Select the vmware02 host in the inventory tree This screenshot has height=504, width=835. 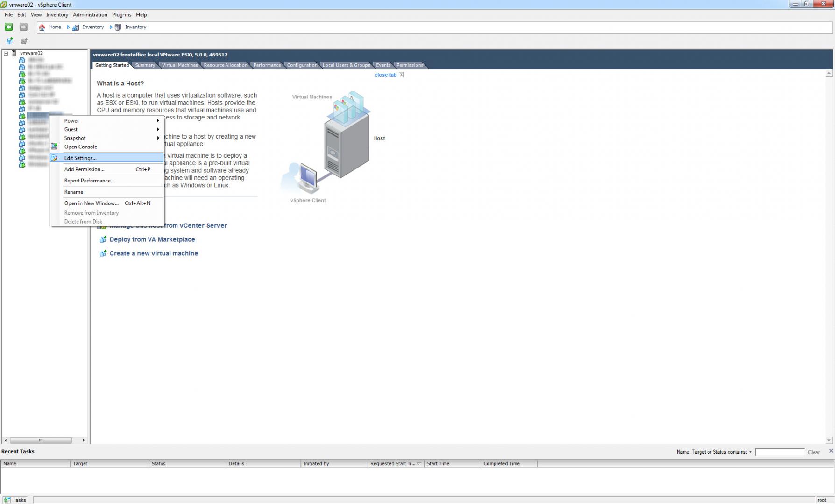point(31,53)
